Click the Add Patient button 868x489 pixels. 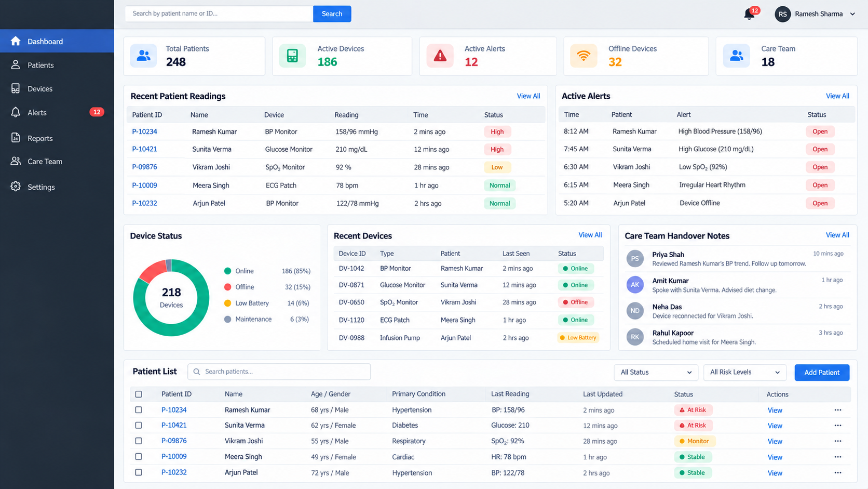[x=822, y=372]
